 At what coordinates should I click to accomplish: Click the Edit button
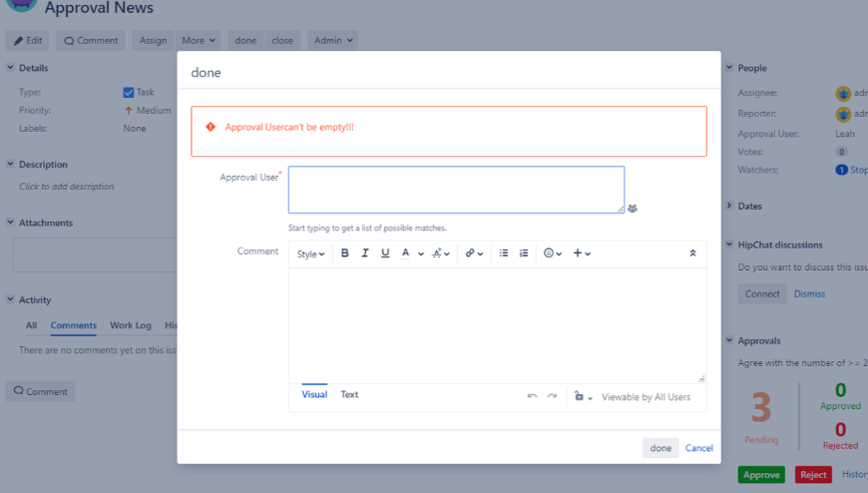pyautogui.click(x=28, y=41)
